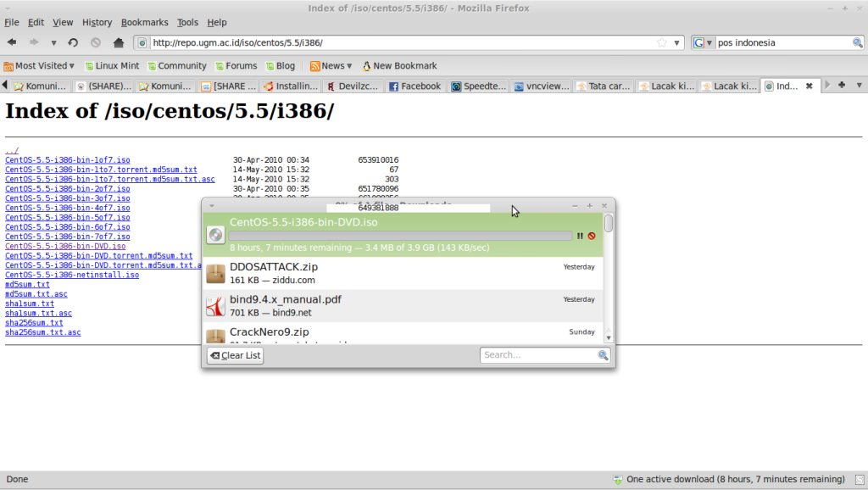Viewport: 868px width, 490px height.
Task: Open CentOS-5.5-i386-bin-1of7.iso link
Action: 68,160
